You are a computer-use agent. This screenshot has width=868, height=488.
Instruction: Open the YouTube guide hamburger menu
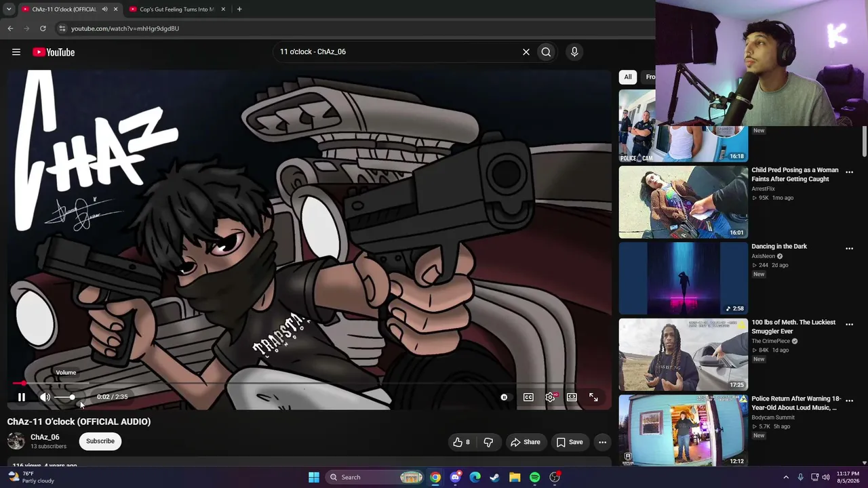(x=16, y=52)
